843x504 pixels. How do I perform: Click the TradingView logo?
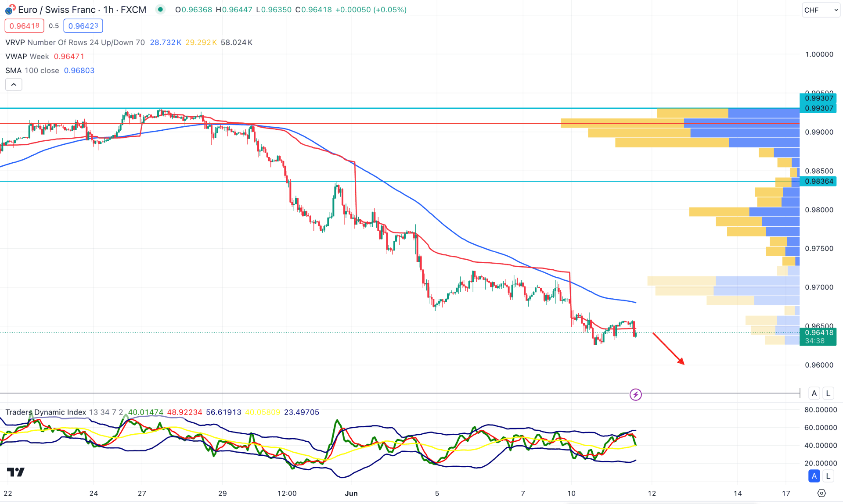[x=16, y=472]
